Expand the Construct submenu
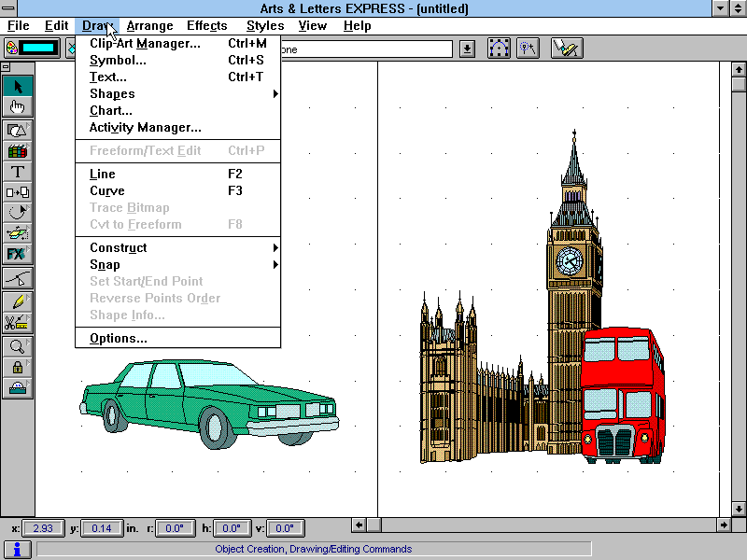 pos(177,247)
